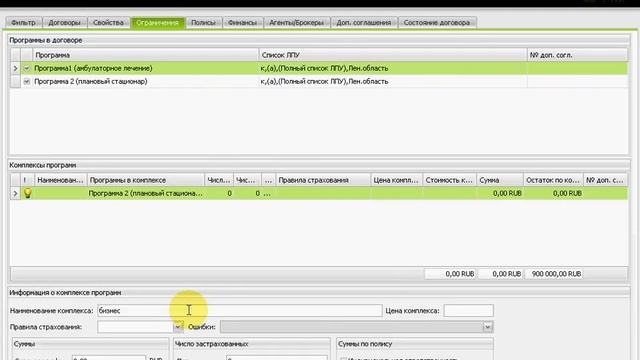The image size is (640, 360).
Task: Click the Наименование комплекса input field
Action: coord(240,311)
